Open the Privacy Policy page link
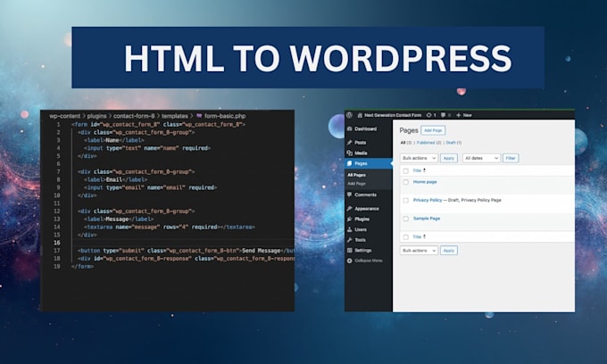Viewport: 607px width, 364px height. [428, 200]
